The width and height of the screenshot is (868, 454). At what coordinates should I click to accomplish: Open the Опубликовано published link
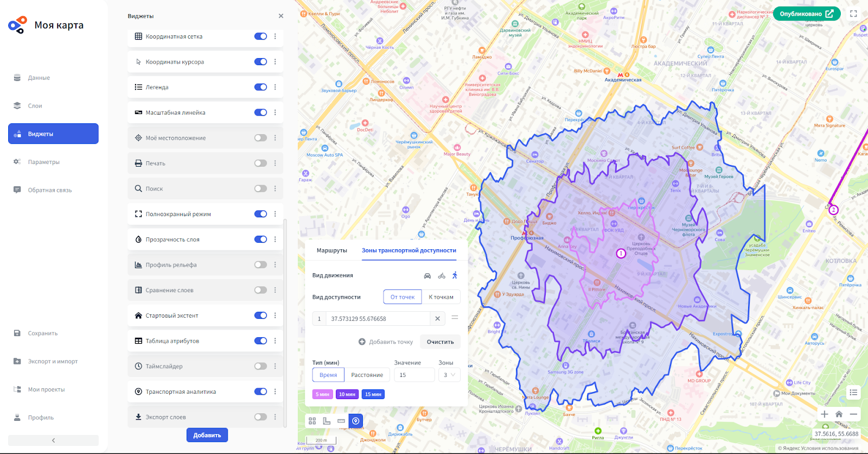click(807, 14)
